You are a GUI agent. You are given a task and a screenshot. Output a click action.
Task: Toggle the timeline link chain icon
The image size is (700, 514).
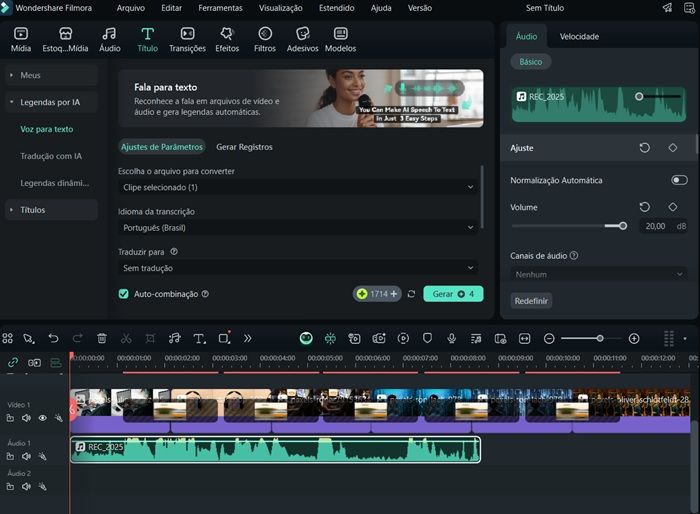(x=12, y=363)
